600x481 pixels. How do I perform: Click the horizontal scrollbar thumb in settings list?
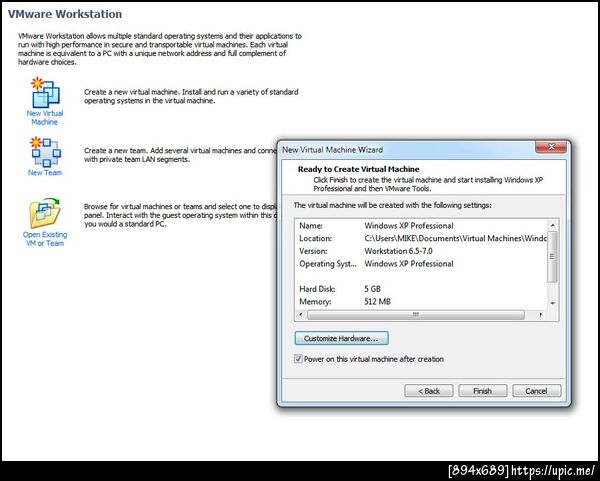pyautogui.click(x=416, y=315)
